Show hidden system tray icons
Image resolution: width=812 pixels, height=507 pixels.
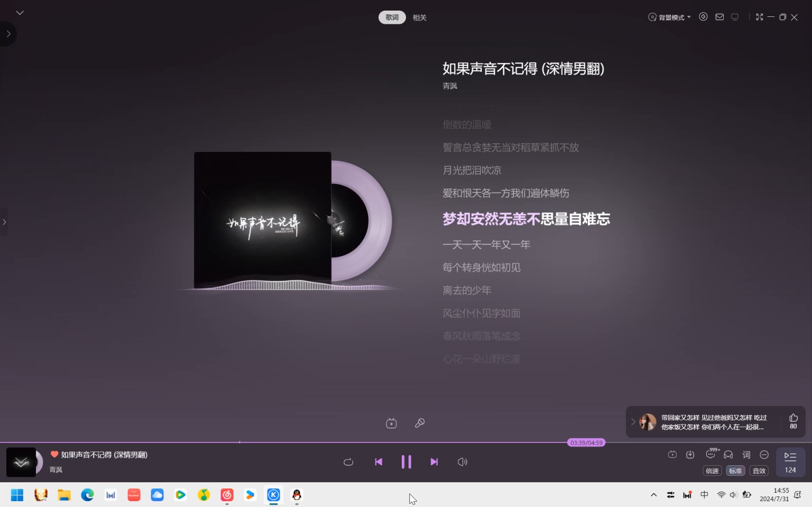[654, 495]
